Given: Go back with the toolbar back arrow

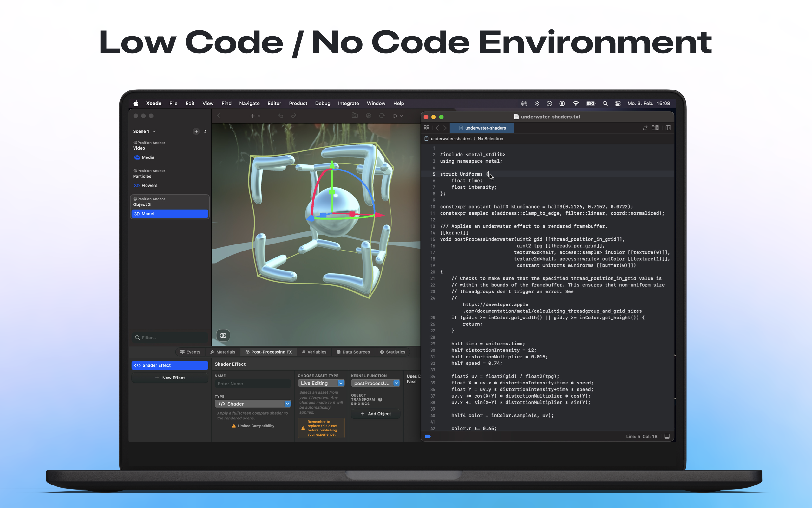Looking at the screenshot, I should [x=219, y=116].
